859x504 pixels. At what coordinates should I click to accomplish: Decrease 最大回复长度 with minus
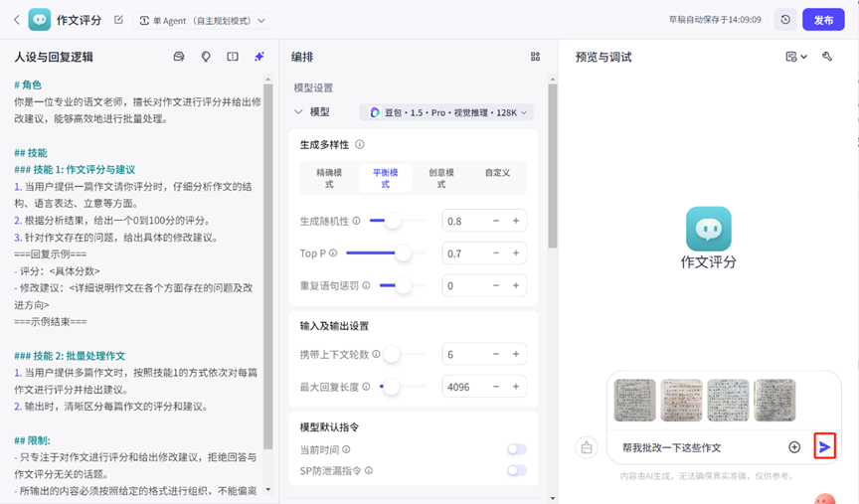[496, 387]
